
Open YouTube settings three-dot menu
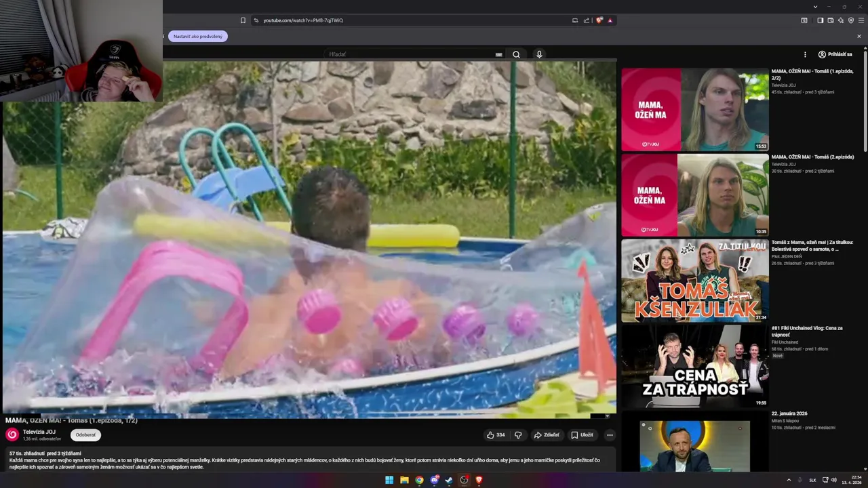805,54
